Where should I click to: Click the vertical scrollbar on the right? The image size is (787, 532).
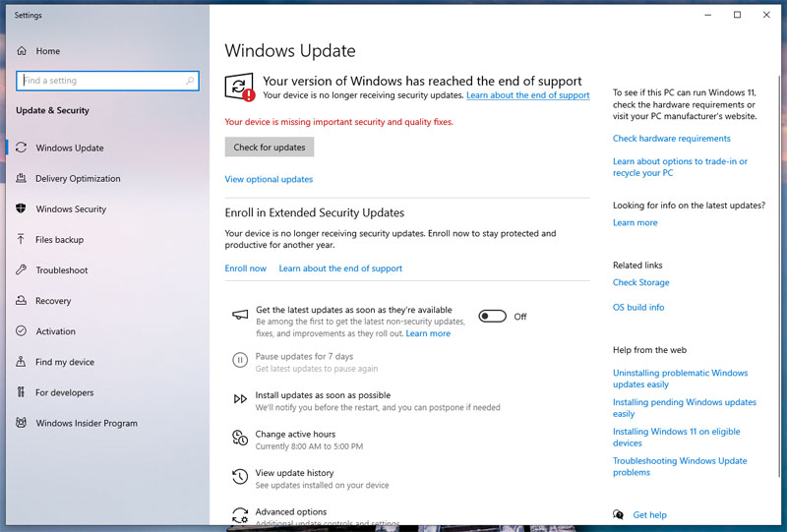[x=778, y=276]
